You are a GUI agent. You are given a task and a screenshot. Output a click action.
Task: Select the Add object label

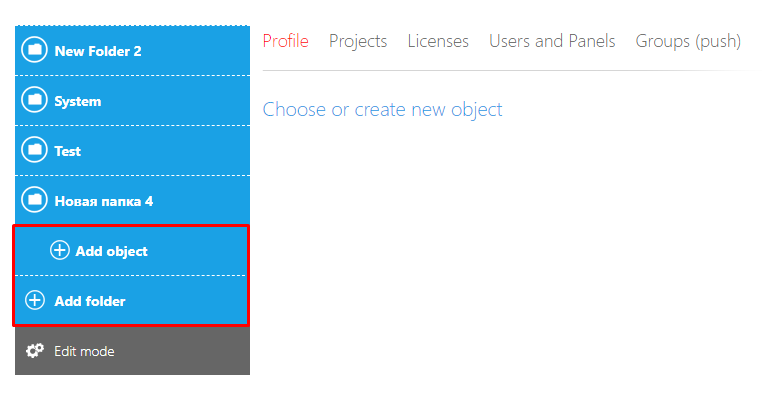click(112, 251)
